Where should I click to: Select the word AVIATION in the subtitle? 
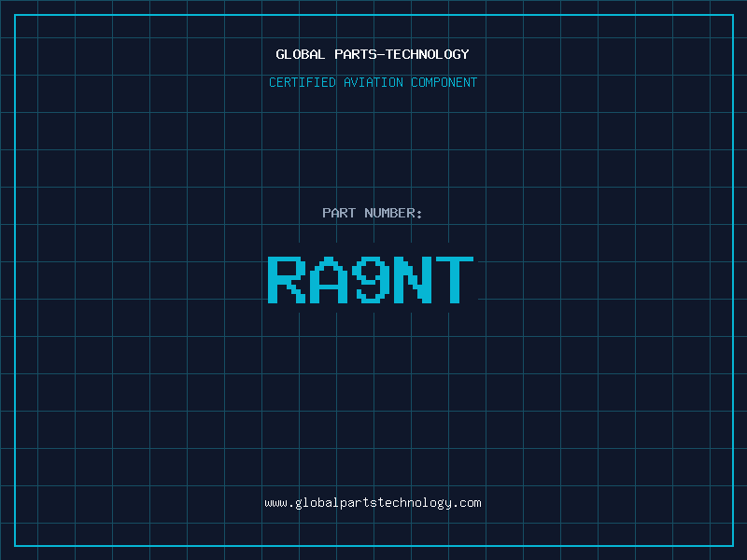[373, 82]
